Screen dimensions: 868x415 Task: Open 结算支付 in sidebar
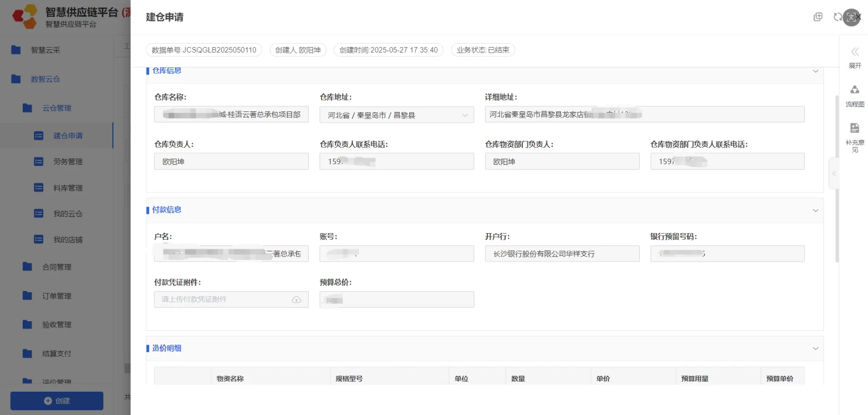tap(57, 354)
